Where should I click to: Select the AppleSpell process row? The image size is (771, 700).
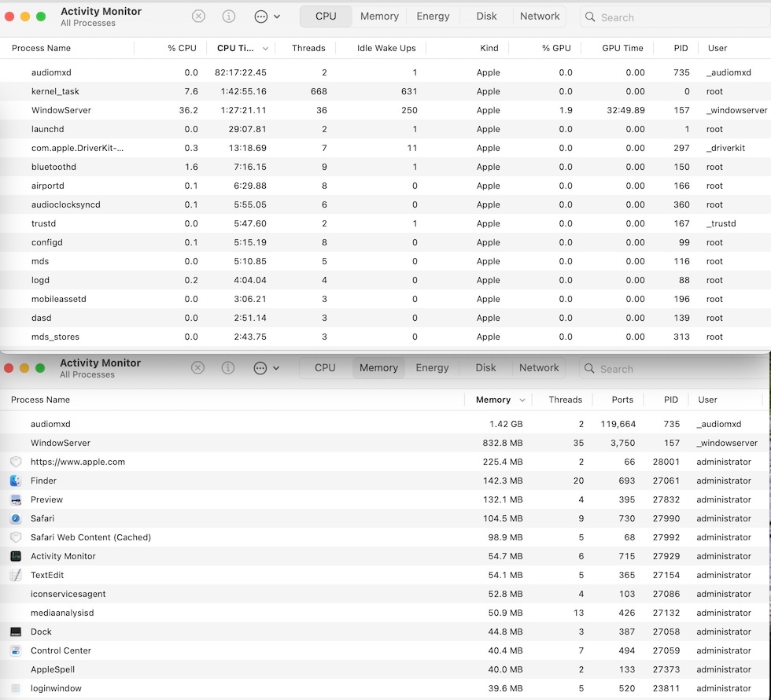[x=385, y=669]
